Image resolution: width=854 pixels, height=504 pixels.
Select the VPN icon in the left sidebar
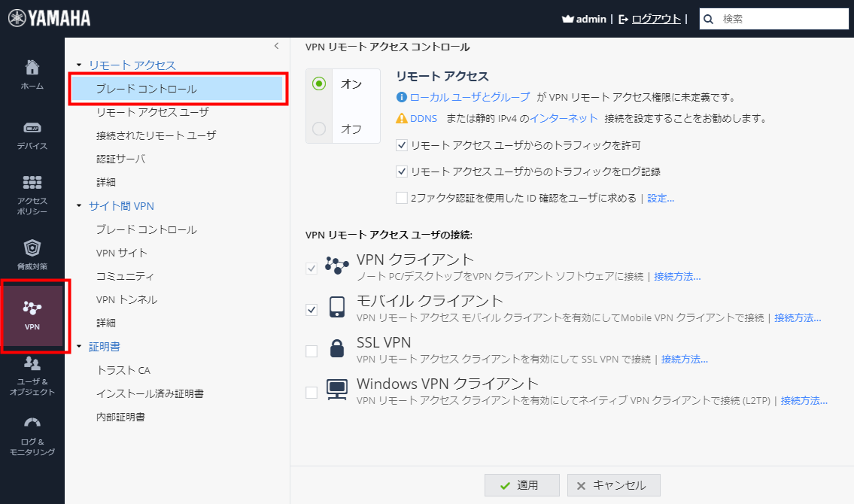(32, 312)
